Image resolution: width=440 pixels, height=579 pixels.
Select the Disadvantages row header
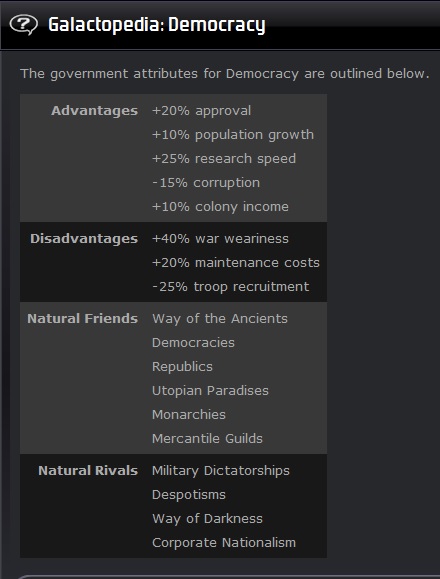click(84, 239)
